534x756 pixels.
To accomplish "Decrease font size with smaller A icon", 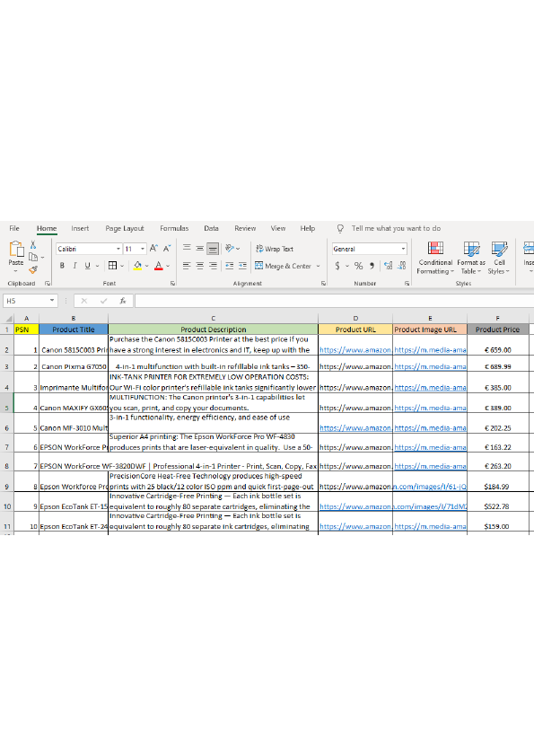I will pos(167,249).
